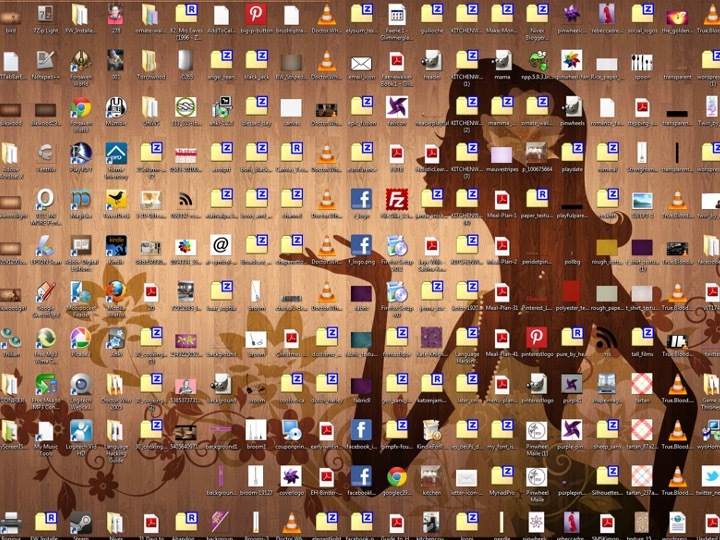Screen dimensions: 720x540
Task: Open the 7Zip Light shortcut
Action: (x=46, y=14)
